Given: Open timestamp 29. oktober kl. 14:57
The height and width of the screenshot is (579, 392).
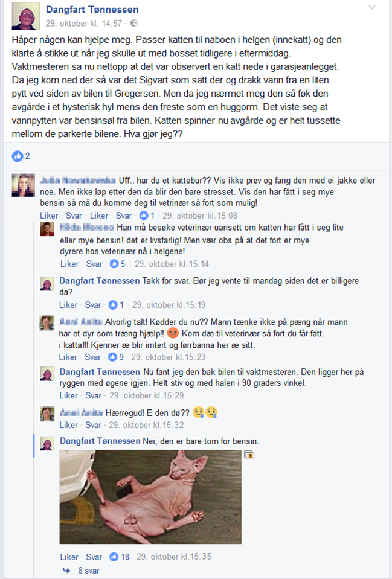Looking at the screenshot, I should click(84, 24).
